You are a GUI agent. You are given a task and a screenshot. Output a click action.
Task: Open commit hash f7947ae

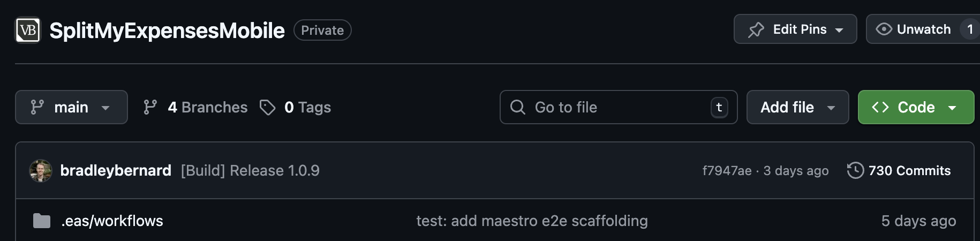pyautogui.click(x=727, y=171)
